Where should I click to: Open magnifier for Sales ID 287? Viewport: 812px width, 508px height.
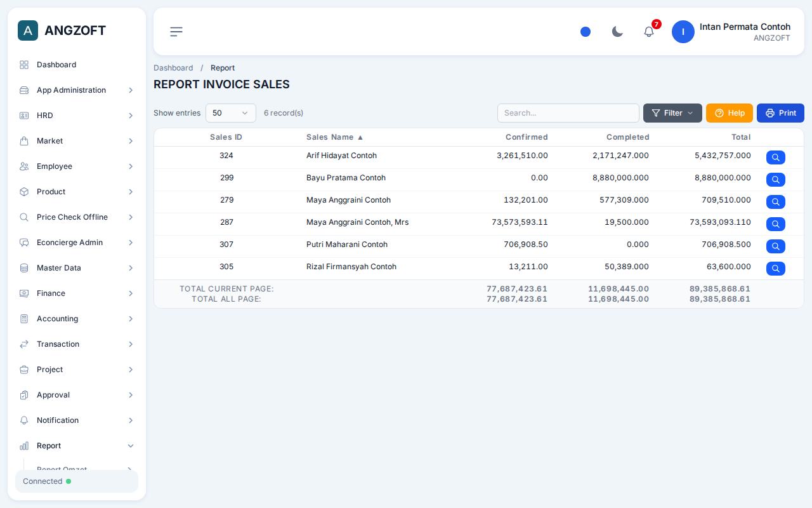(776, 224)
